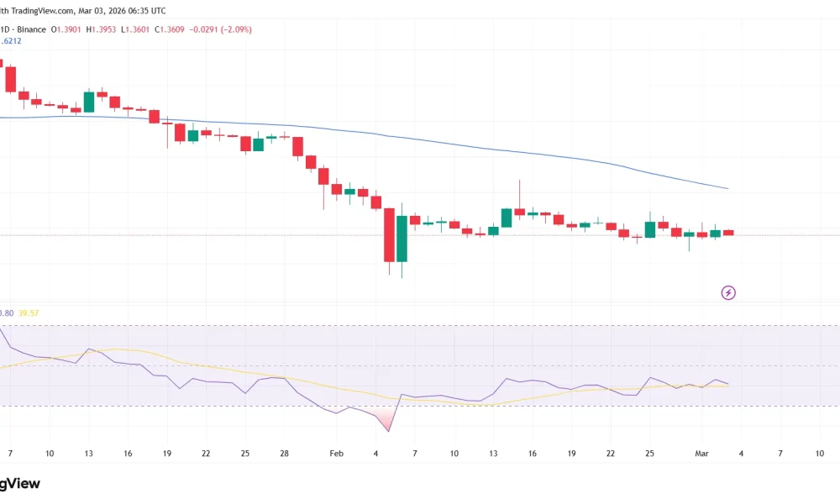This screenshot has width=840, height=504.
Task: Hide the candlestick series via its legend
Action: tap(25, 28)
